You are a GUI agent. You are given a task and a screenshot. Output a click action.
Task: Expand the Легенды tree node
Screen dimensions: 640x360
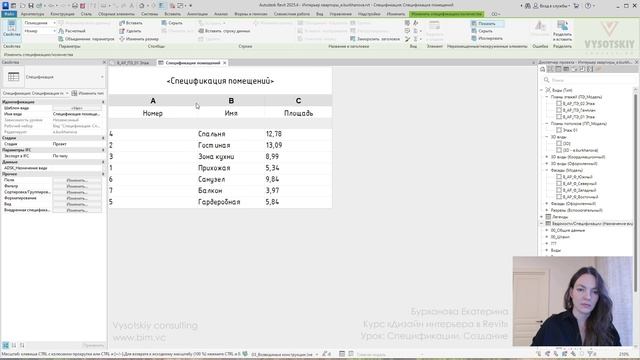tap(542, 217)
